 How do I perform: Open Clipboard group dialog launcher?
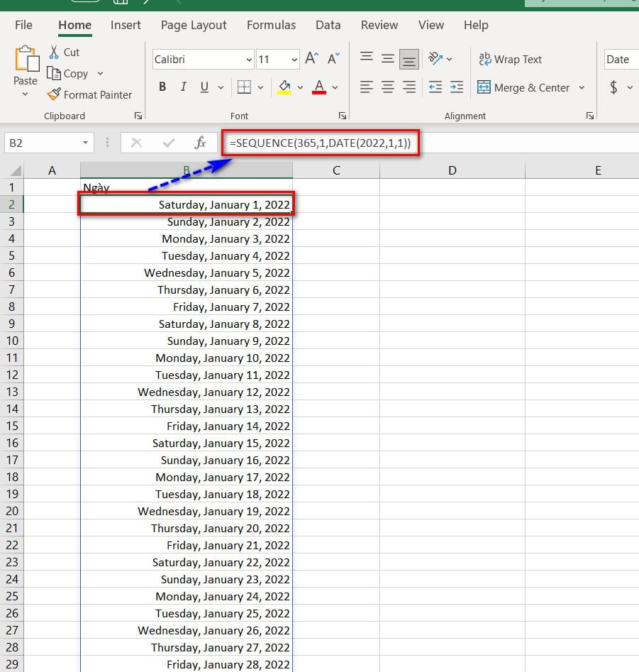click(x=138, y=116)
